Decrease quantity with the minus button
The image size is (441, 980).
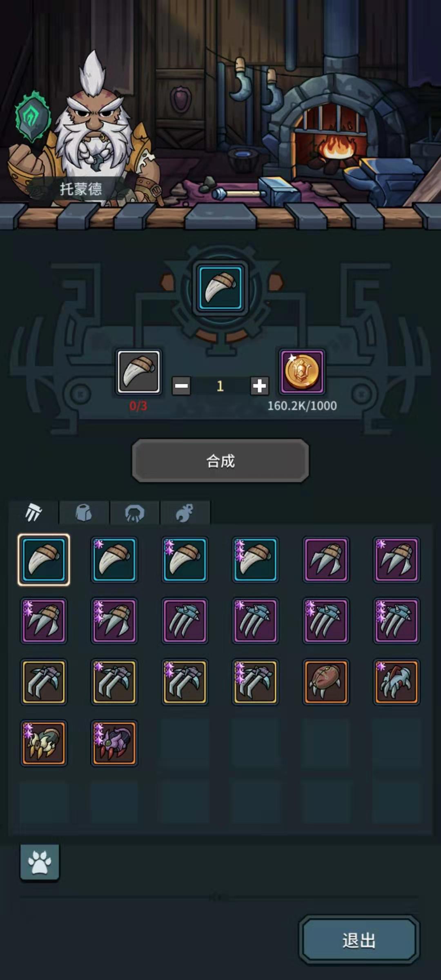(x=181, y=386)
